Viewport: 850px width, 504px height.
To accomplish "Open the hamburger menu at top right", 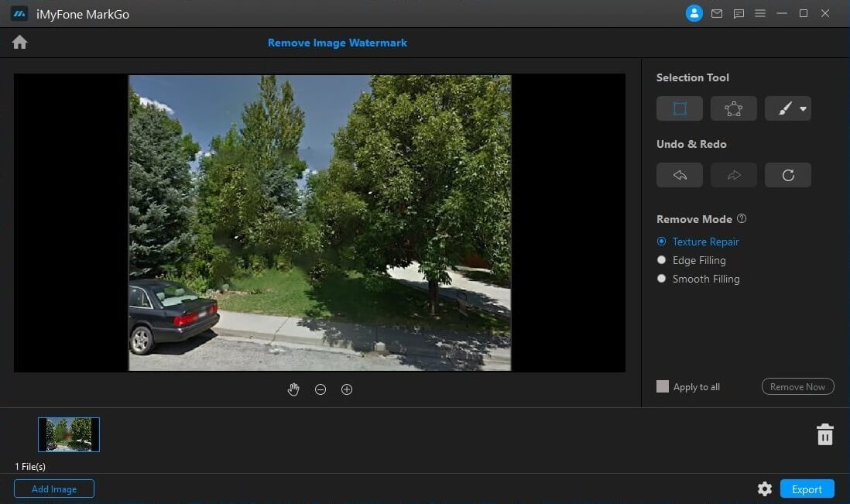I will coord(760,13).
